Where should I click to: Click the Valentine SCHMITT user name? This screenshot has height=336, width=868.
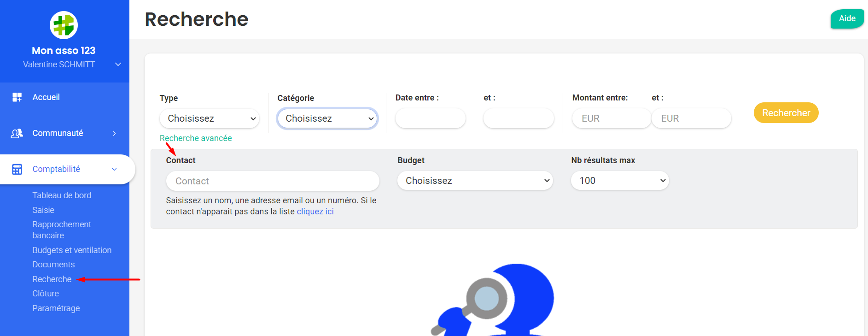tap(59, 65)
